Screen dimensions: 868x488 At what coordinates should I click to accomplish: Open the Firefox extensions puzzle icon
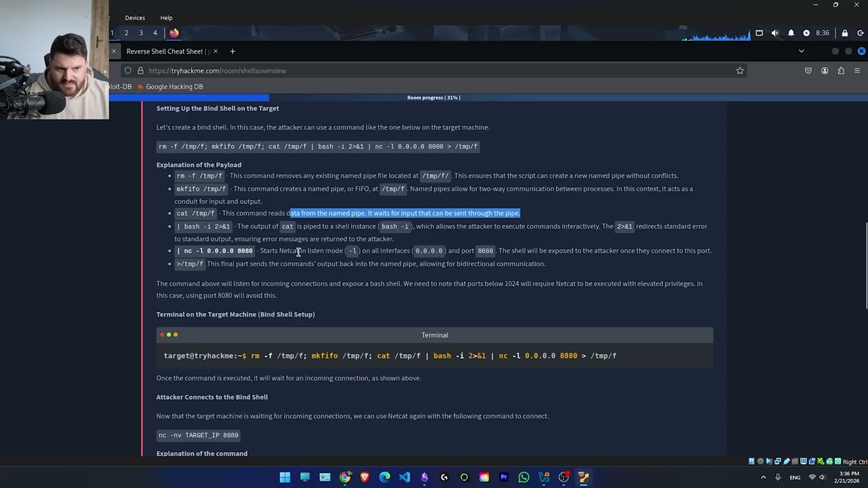pyautogui.click(x=841, y=70)
